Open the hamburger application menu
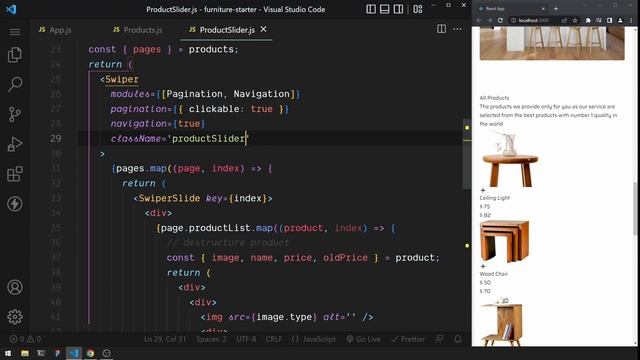 (15, 32)
